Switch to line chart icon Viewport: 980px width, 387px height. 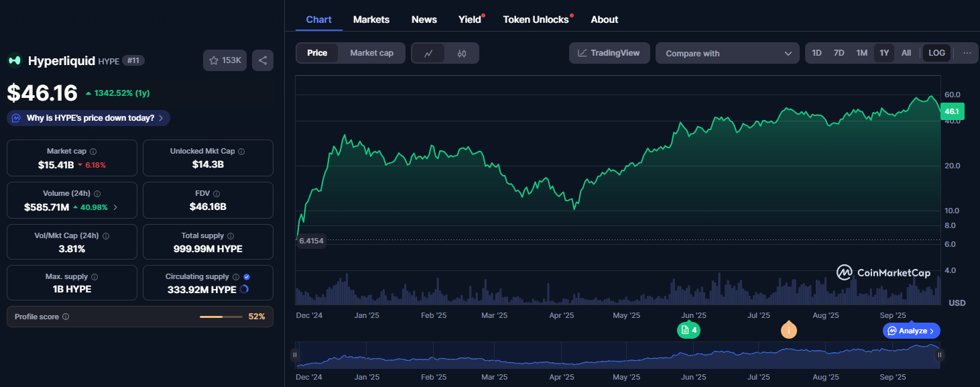point(428,53)
